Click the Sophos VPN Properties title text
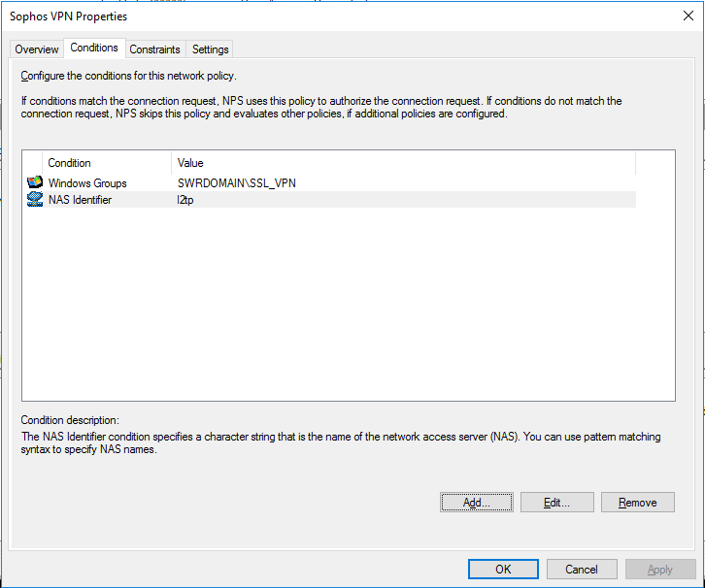705x588 pixels. (68, 16)
